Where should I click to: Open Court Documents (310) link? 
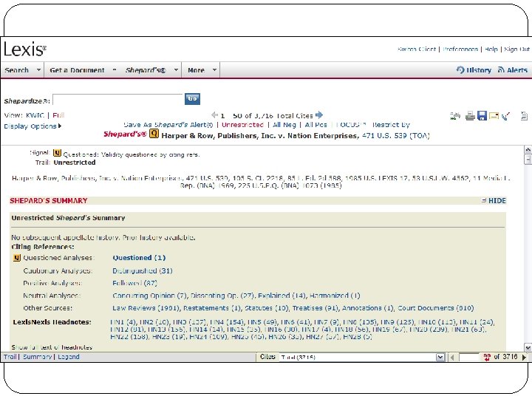coord(436,308)
